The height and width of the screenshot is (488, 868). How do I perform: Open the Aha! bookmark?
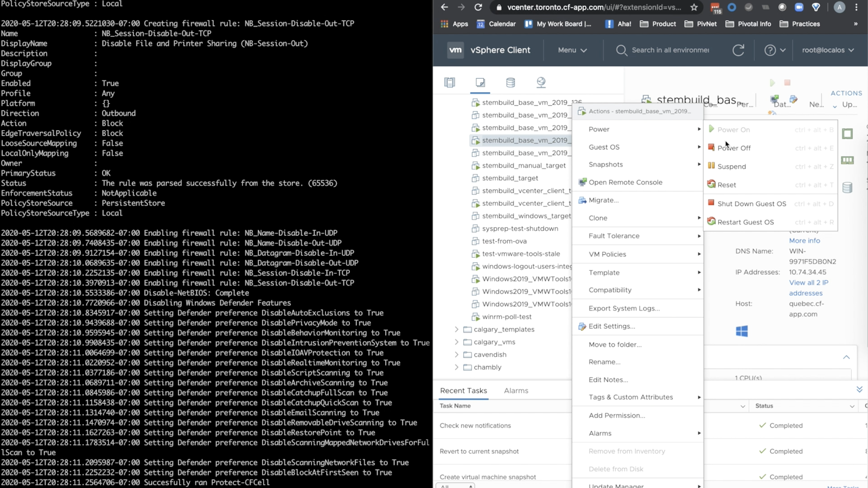tap(618, 24)
